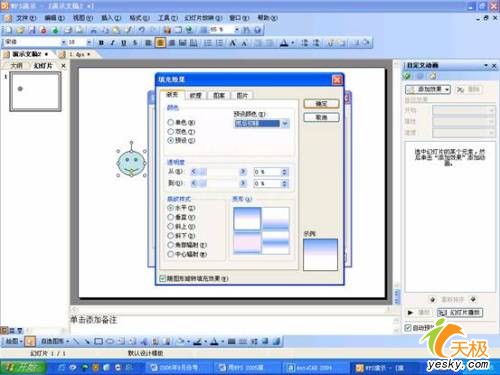
Task: Click the Help icon in standard toolbar
Action: [258, 30]
